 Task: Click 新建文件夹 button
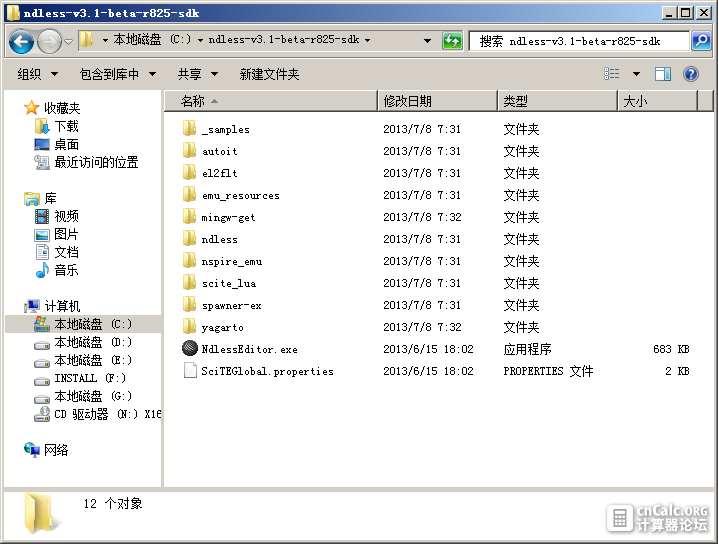point(269,74)
